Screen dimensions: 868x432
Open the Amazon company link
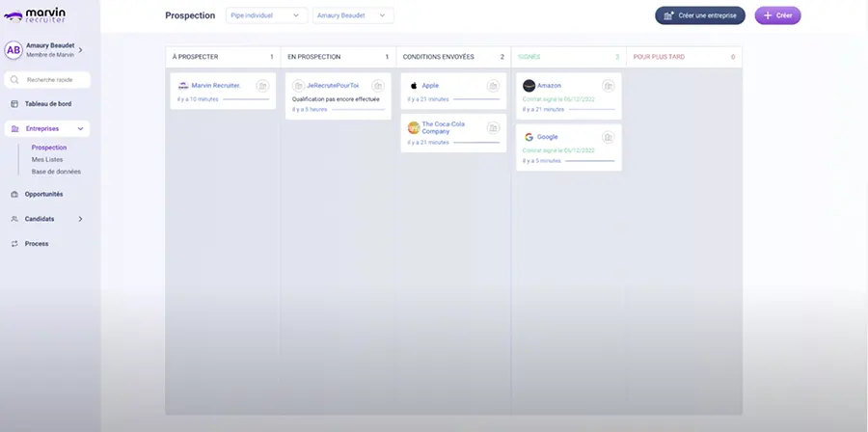[549, 86]
